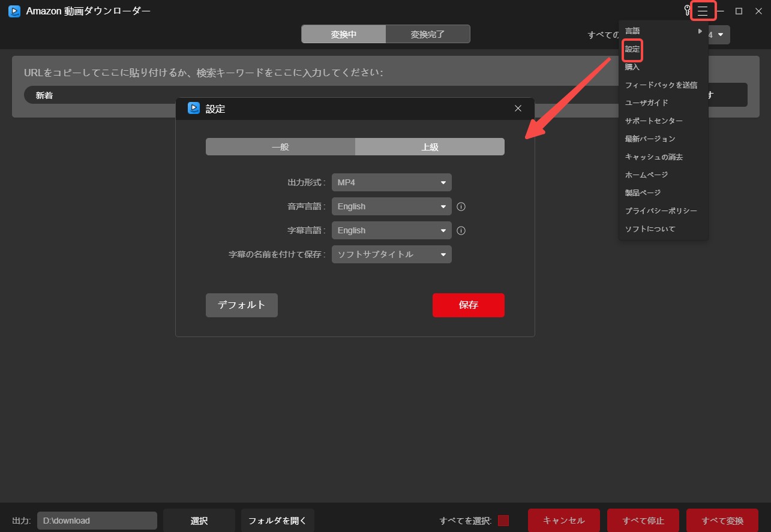Open プライバシーポリシー from the menu
This screenshot has width=771, height=532.
point(661,211)
